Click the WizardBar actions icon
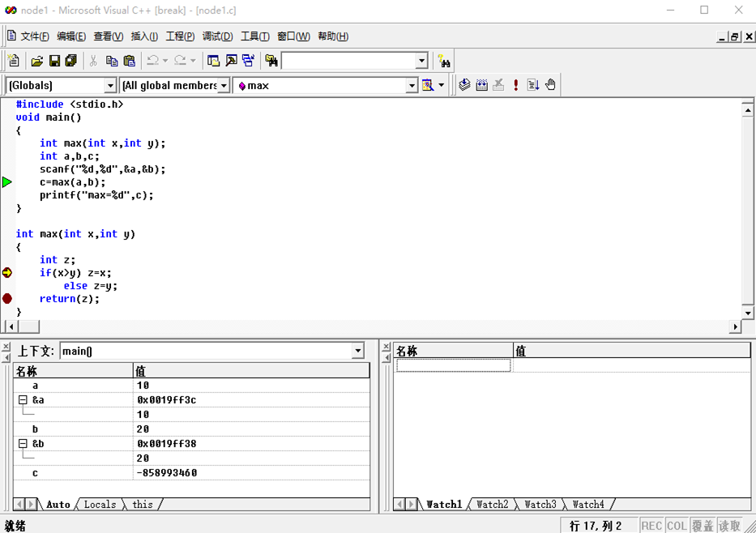756x533 pixels. [428, 85]
